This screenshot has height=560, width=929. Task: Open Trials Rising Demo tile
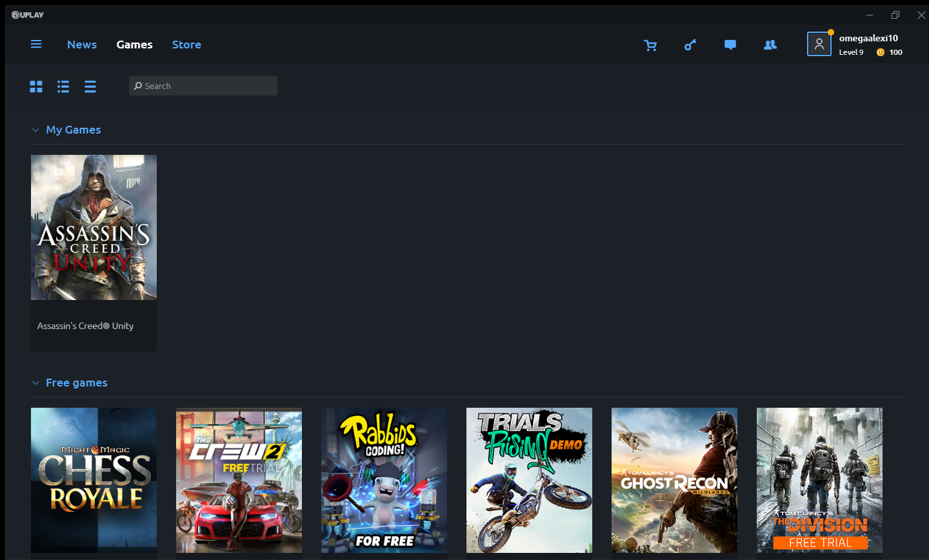[x=529, y=480]
